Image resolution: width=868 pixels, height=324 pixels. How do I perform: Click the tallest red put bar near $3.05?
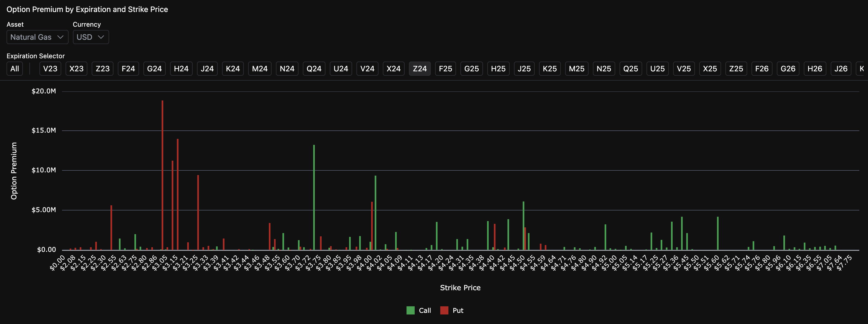162,175
